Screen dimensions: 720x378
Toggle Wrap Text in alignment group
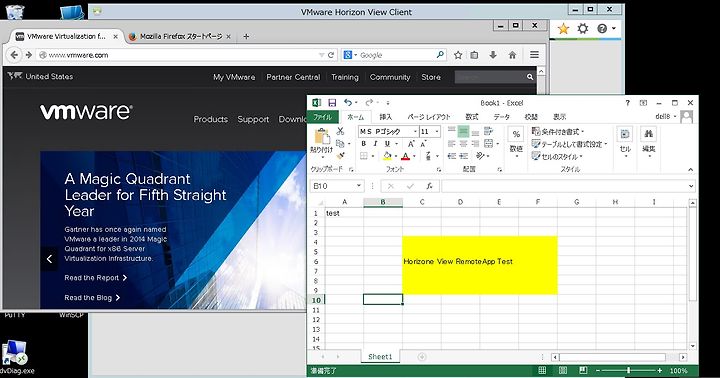pos(488,131)
